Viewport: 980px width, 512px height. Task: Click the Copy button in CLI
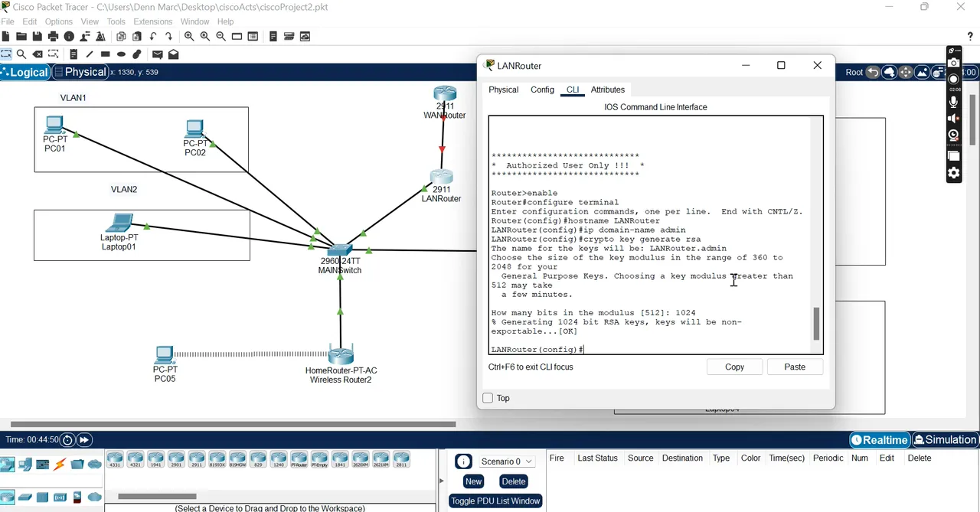[734, 367]
